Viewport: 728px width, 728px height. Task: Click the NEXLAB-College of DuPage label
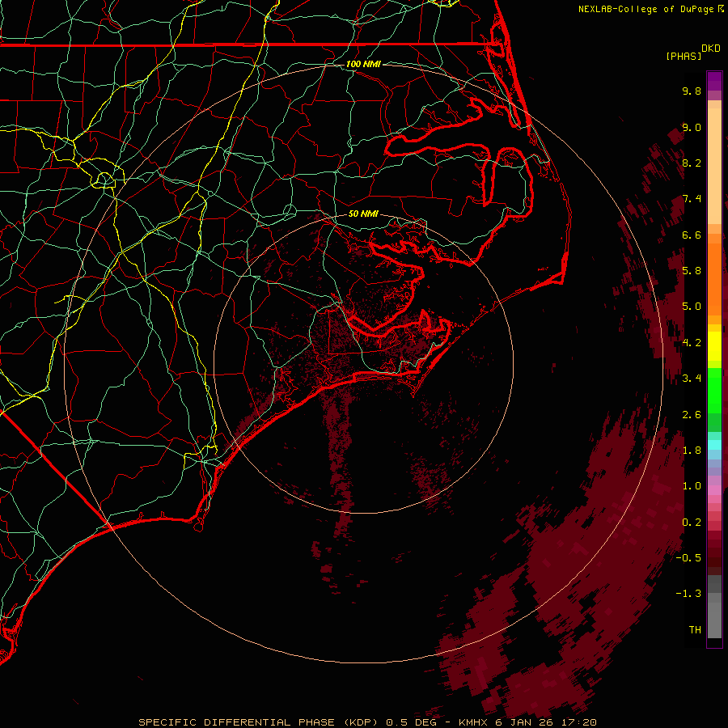[x=647, y=9]
